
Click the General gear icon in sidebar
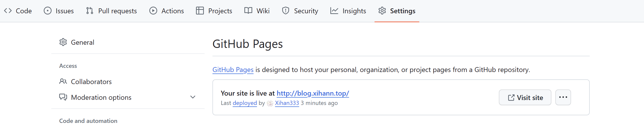pyautogui.click(x=63, y=42)
